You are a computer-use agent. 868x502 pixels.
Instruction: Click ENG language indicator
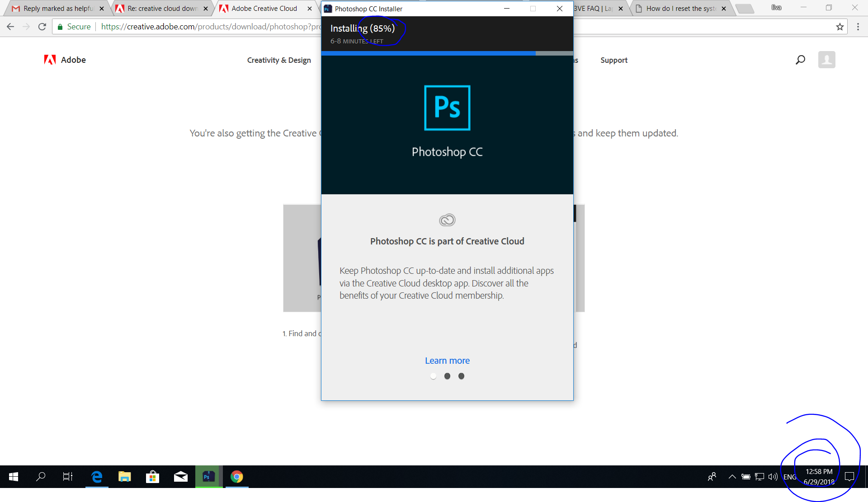(x=790, y=477)
